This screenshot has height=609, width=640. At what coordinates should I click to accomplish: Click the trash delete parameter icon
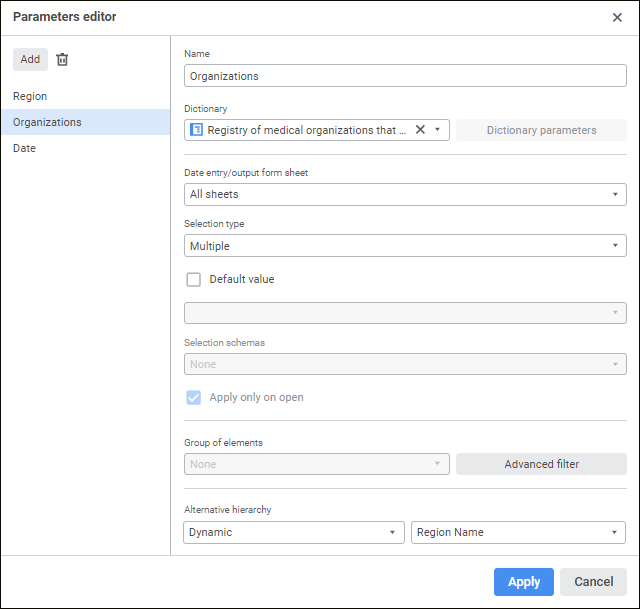tap(62, 59)
